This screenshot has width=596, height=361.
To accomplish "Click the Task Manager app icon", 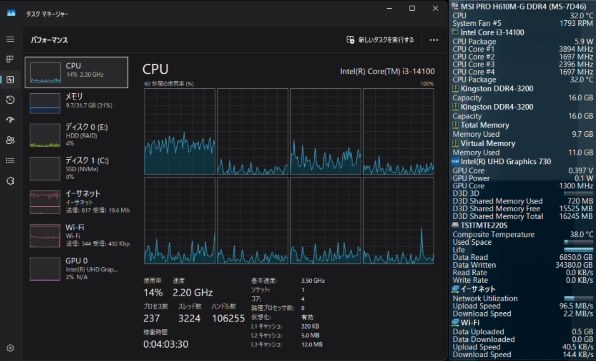I will (11, 13).
